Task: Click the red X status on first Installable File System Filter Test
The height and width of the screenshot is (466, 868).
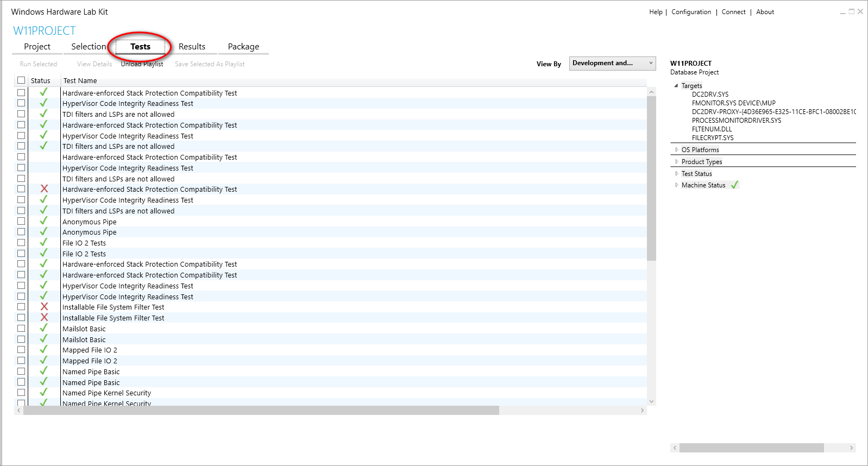Action: point(44,307)
